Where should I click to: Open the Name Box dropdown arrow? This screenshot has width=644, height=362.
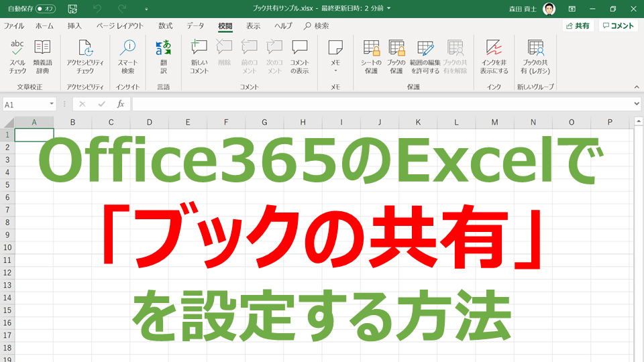click(x=52, y=105)
